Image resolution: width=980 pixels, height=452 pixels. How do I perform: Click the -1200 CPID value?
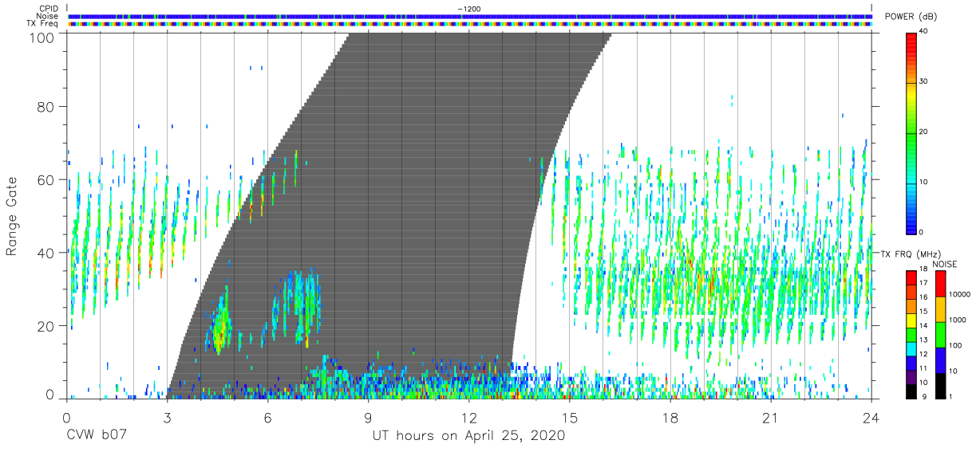(x=469, y=9)
